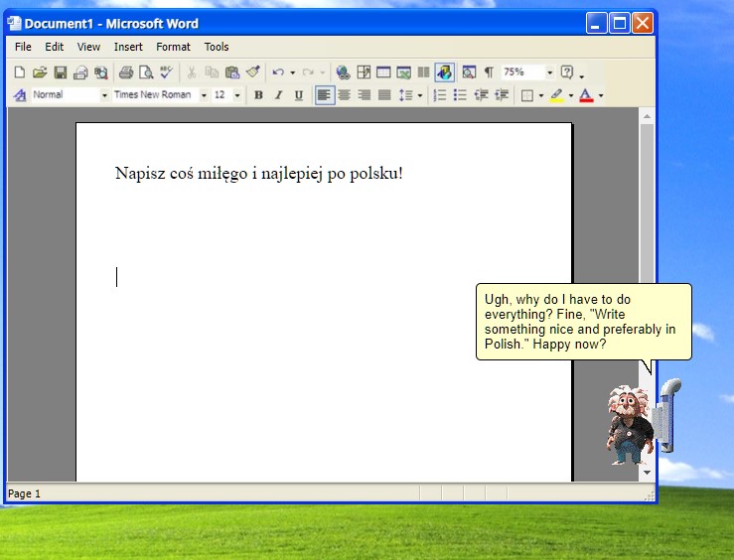Open the Style dropdown showing Normal
The width and height of the screenshot is (734, 560).
pos(104,95)
